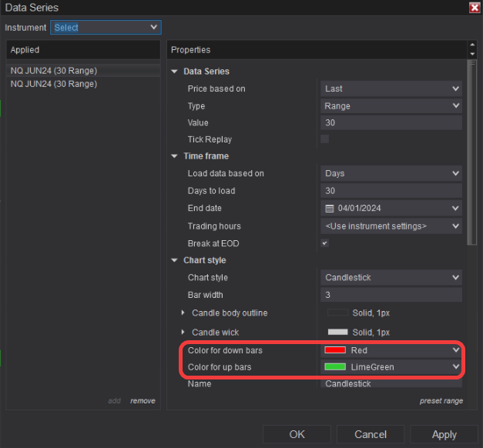Open the Instrument Select dropdown
This screenshot has width=483, height=448.
(106, 27)
